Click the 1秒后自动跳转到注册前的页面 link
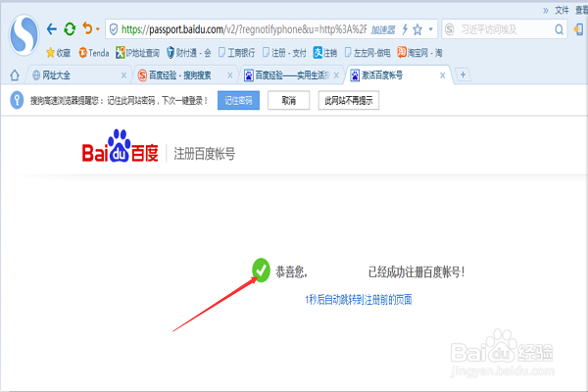 pos(359,300)
